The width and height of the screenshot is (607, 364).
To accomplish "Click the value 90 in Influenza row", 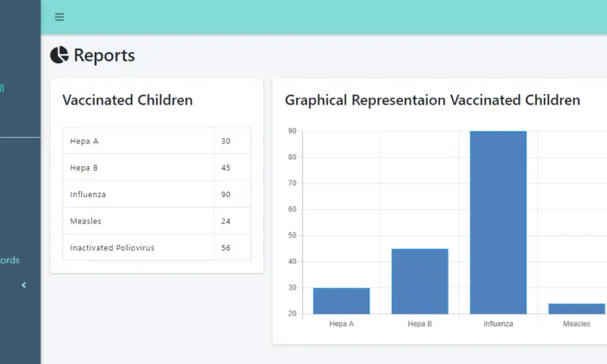I will 226,194.
